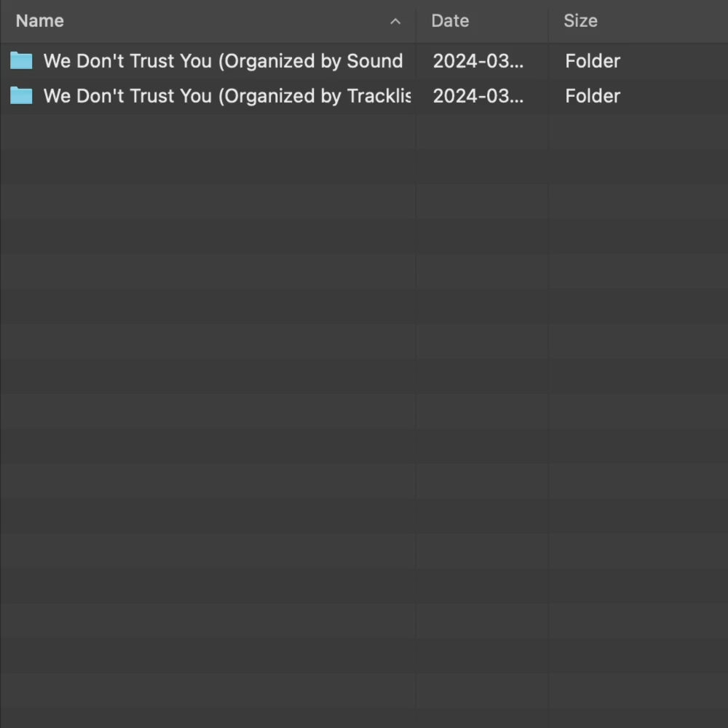Select the We Don't Trust You (Organized by Sound) folder name
The image size is (728, 728).
(x=223, y=60)
